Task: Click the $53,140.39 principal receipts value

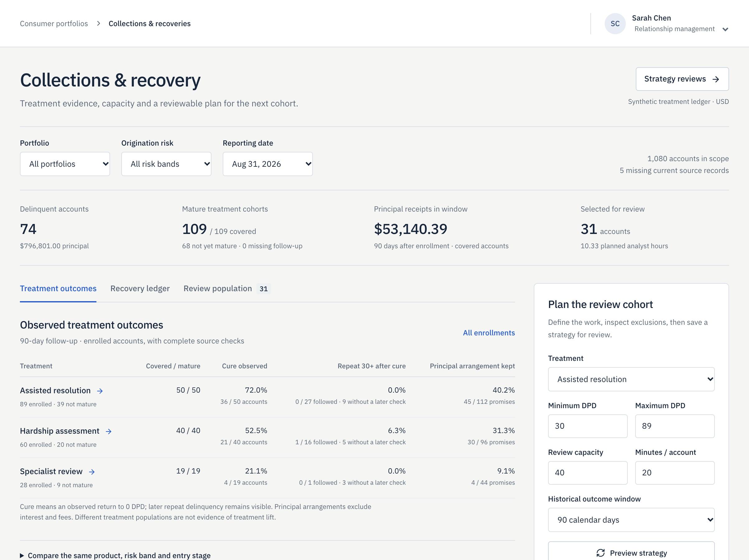Action: point(410,229)
